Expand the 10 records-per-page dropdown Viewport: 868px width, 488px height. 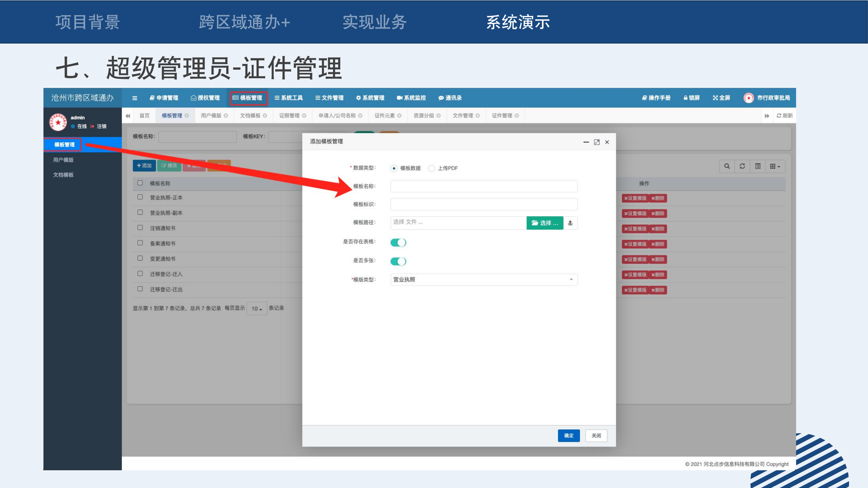click(x=256, y=308)
